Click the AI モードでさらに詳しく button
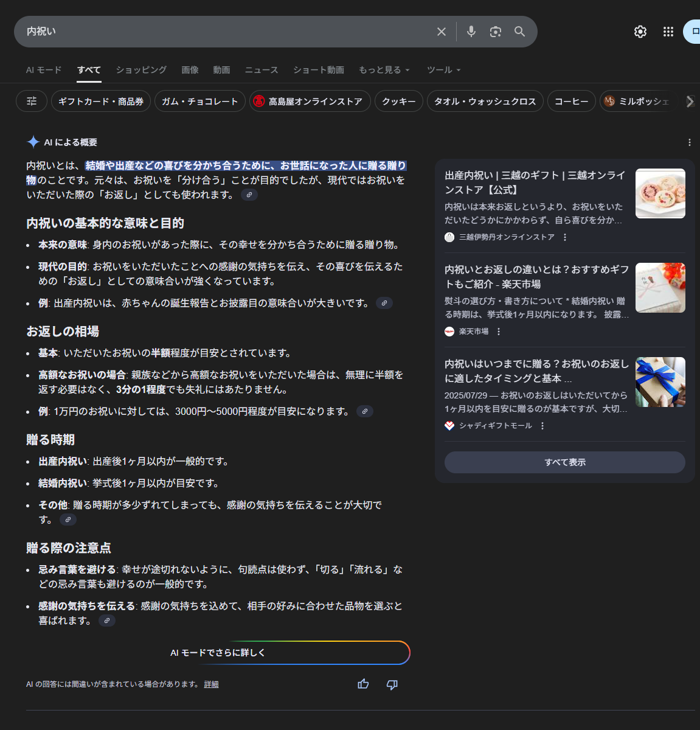Image resolution: width=700 pixels, height=730 pixels. pos(217,653)
